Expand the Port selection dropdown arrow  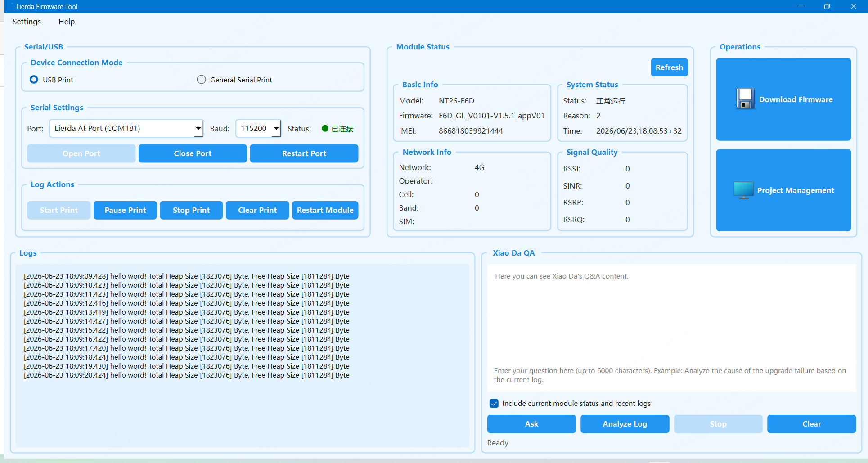pyautogui.click(x=198, y=129)
